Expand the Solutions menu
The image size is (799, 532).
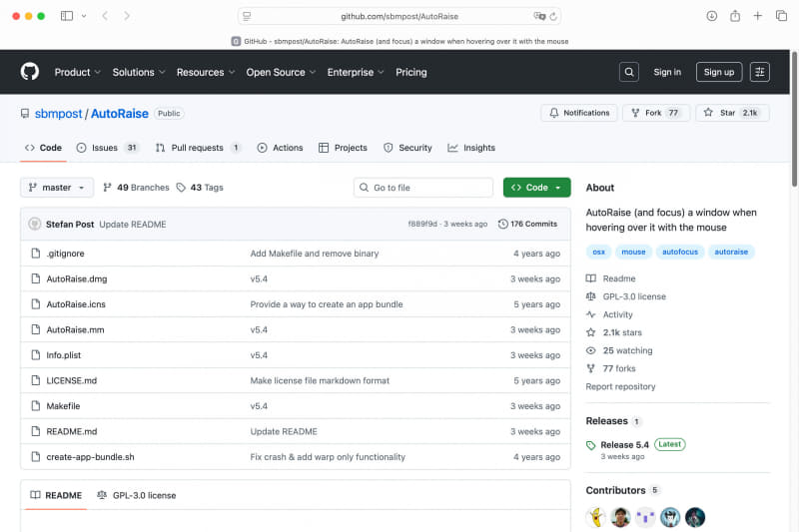[x=139, y=72]
